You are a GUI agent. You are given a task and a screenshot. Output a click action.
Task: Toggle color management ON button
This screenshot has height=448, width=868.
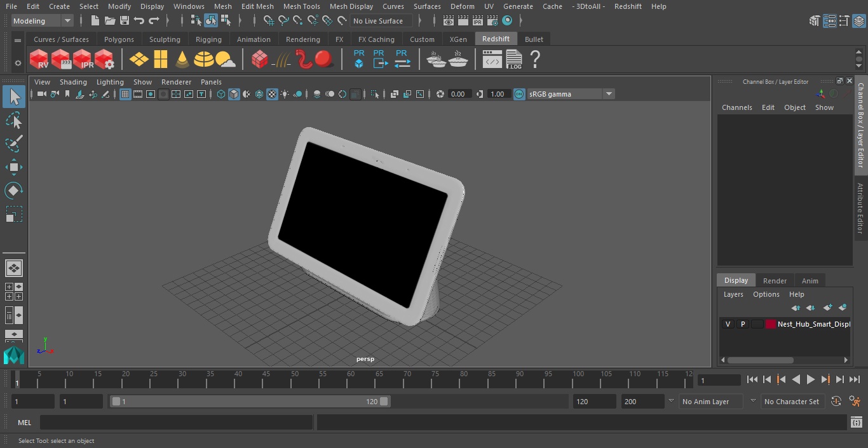pyautogui.click(x=519, y=94)
